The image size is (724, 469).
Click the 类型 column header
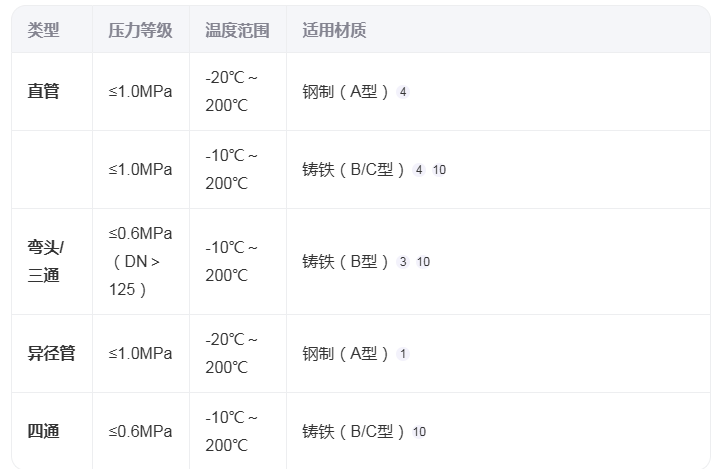tap(43, 30)
